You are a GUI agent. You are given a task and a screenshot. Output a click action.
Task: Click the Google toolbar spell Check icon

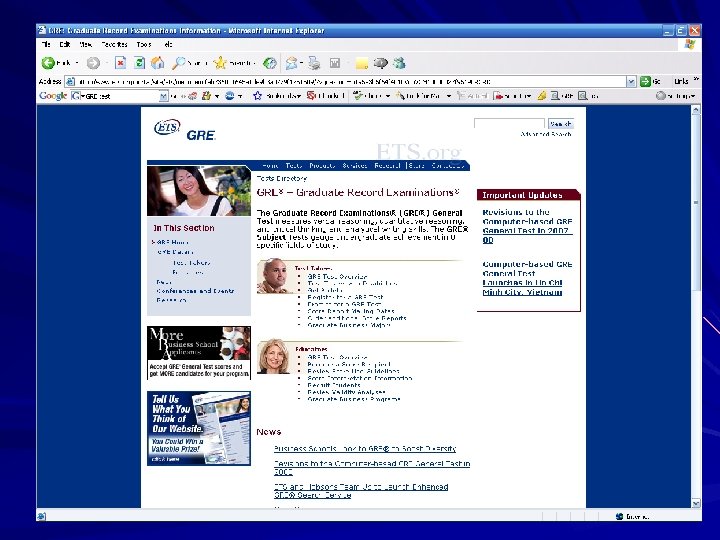[358, 96]
